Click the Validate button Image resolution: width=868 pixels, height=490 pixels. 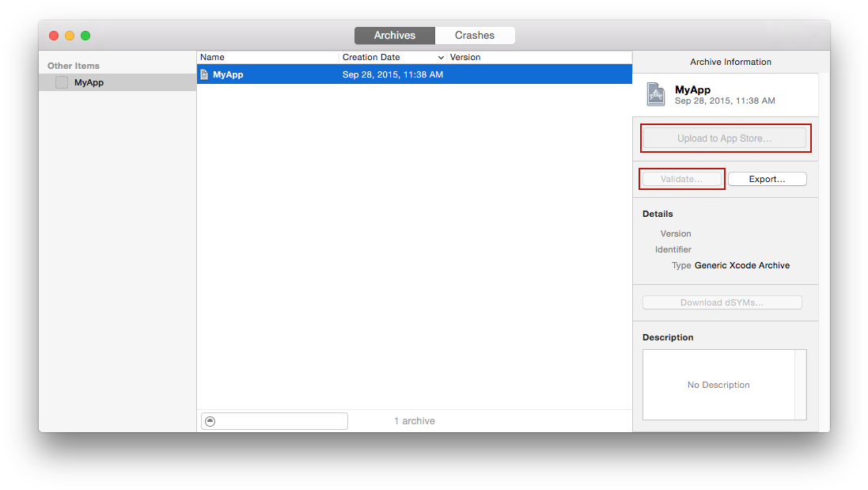pyautogui.click(x=681, y=178)
